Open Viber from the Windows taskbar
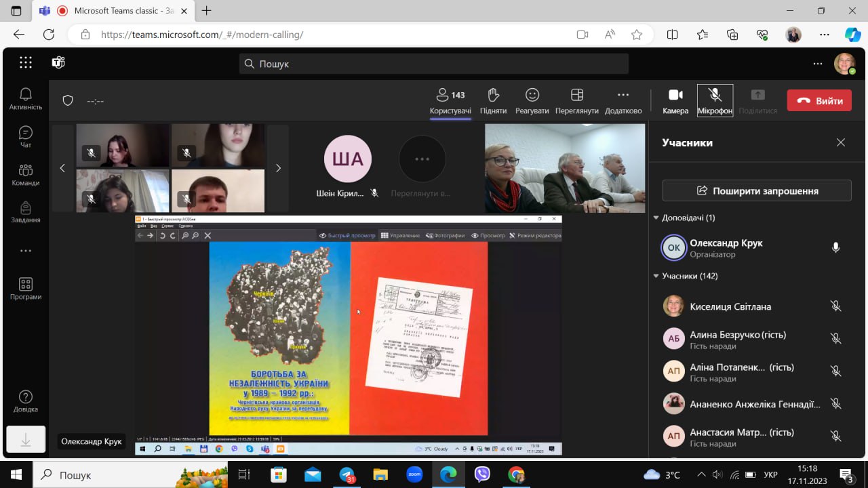The image size is (868, 488). [x=482, y=474]
